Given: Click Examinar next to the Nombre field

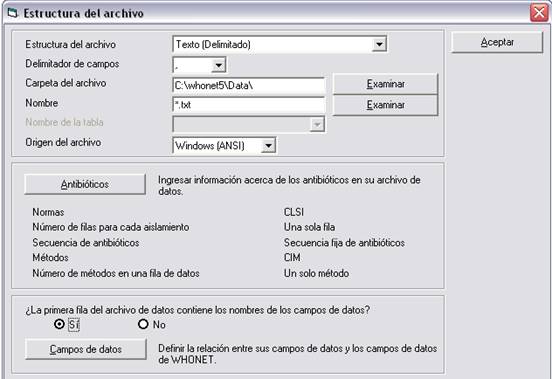Looking at the screenshot, I should click(385, 105).
